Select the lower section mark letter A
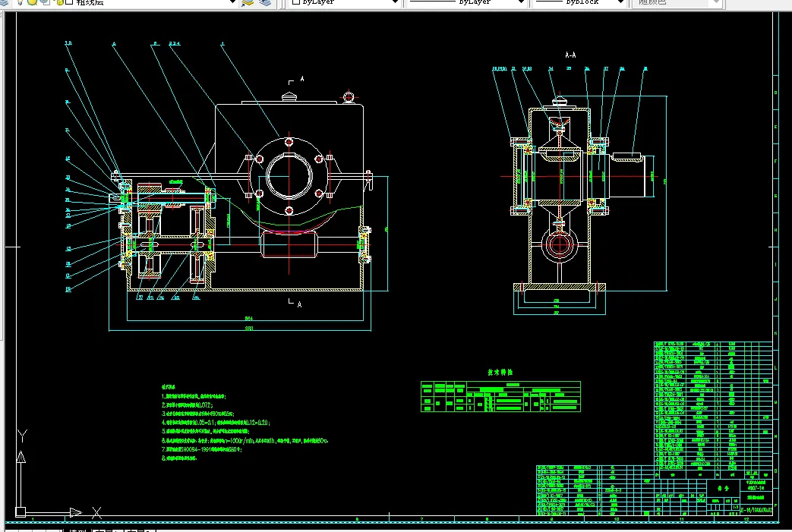 pyautogui.click(x=299, y=304)
